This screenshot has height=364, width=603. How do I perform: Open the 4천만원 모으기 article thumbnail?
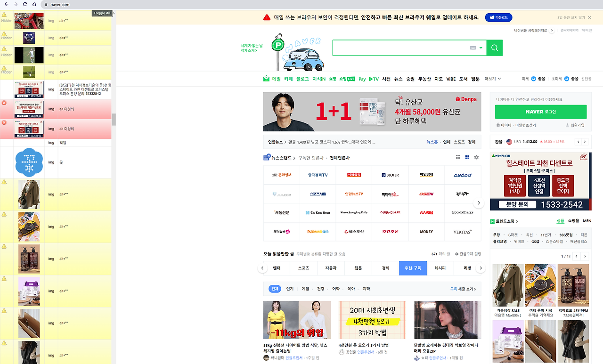[372, 320]
